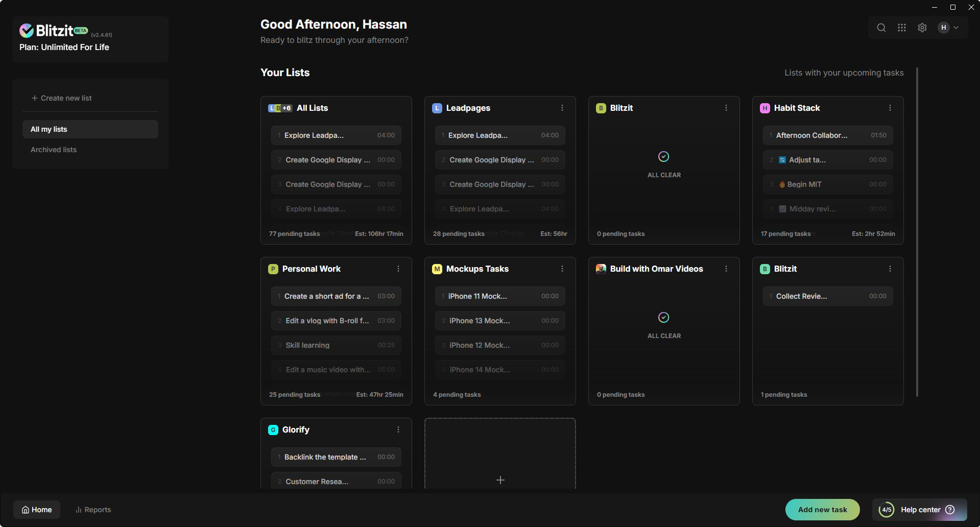This screenshot has width=980, height=527.
Task: Open the Reports view
Action: tap(92, 509)
